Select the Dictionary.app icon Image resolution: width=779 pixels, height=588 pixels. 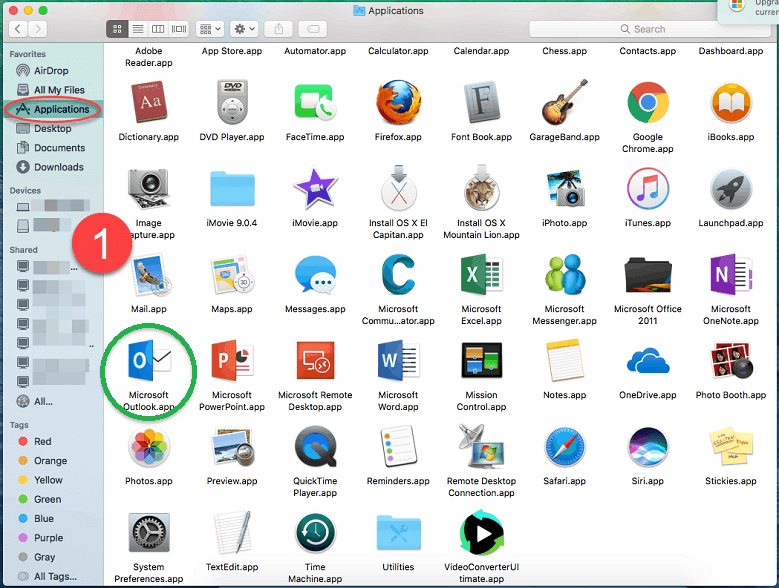(149, 102)
